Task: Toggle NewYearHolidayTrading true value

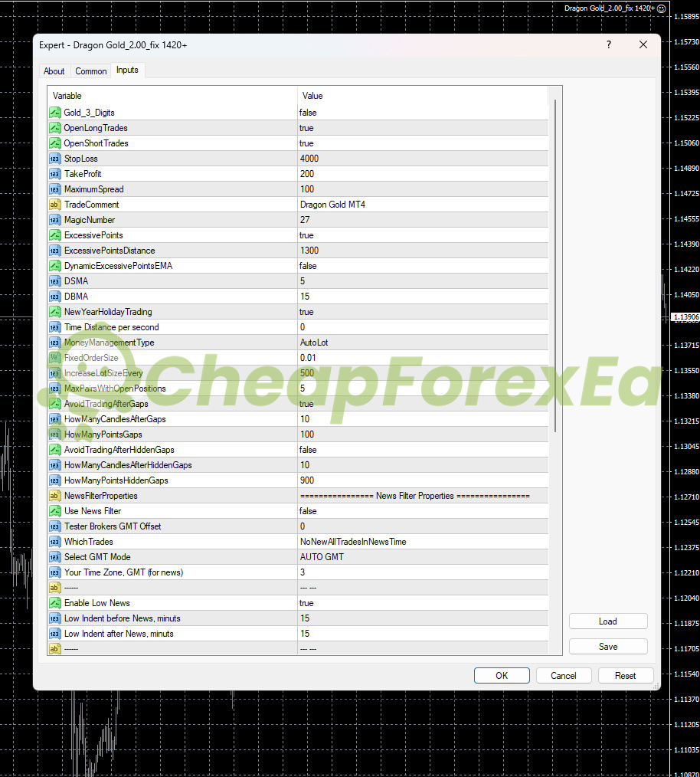Action: pyautogui.click(x=423, y=312)
